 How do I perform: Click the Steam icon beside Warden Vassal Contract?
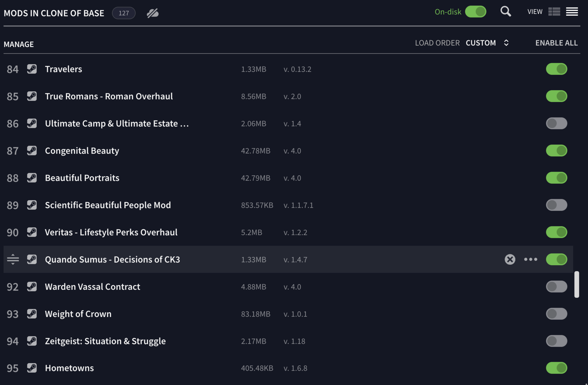32,287
